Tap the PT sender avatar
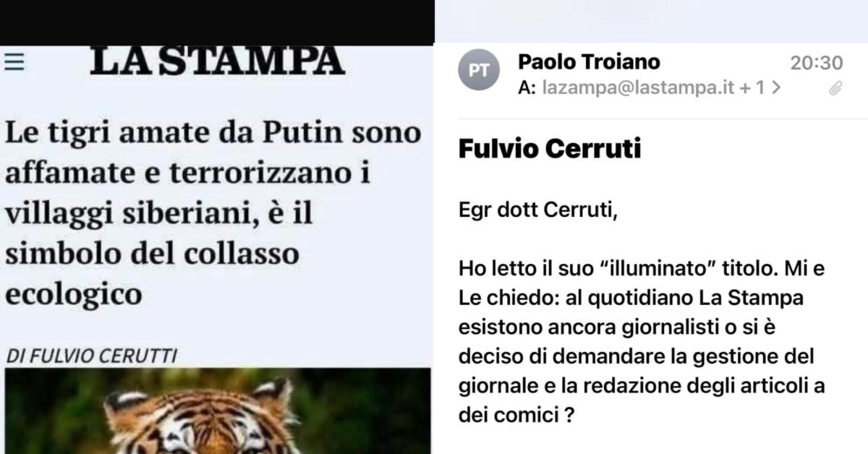Image resolution: width=868 pixels, height=454 pixels. coord(479,72)
